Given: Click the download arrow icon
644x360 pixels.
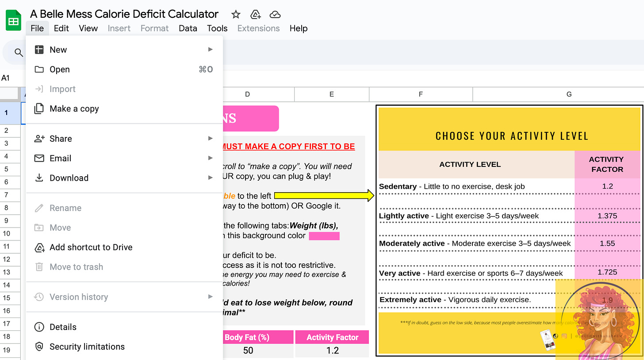Looking at the screenshot, I should [x=39, y=178].
